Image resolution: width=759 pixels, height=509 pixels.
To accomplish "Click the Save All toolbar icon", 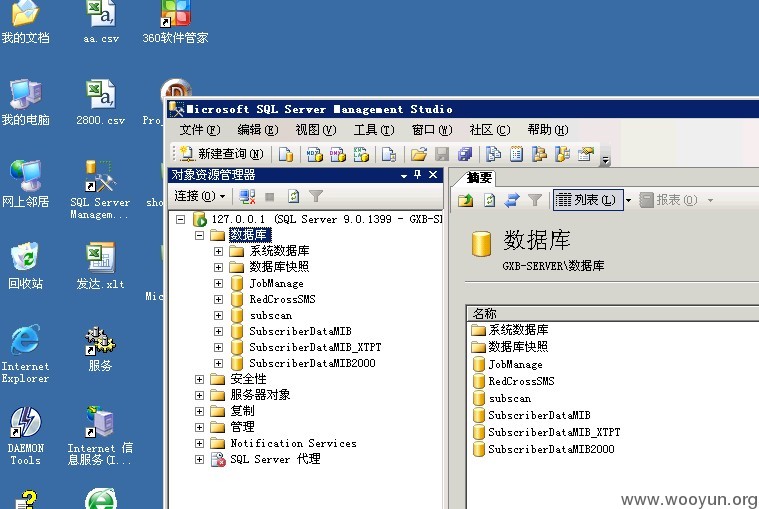I will point(465,154).
